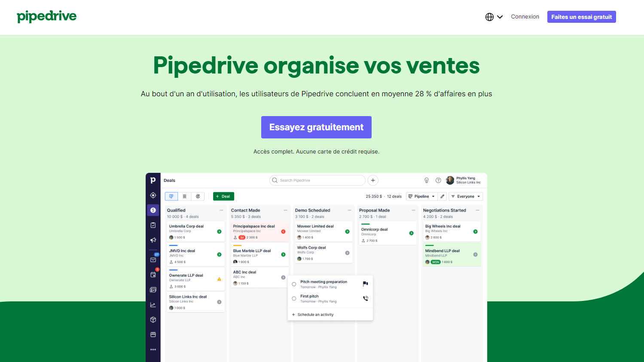Viewport: 644px width, 362px height.
Task: Click the Pipedrive logo in header
Action: pos(47,17)
